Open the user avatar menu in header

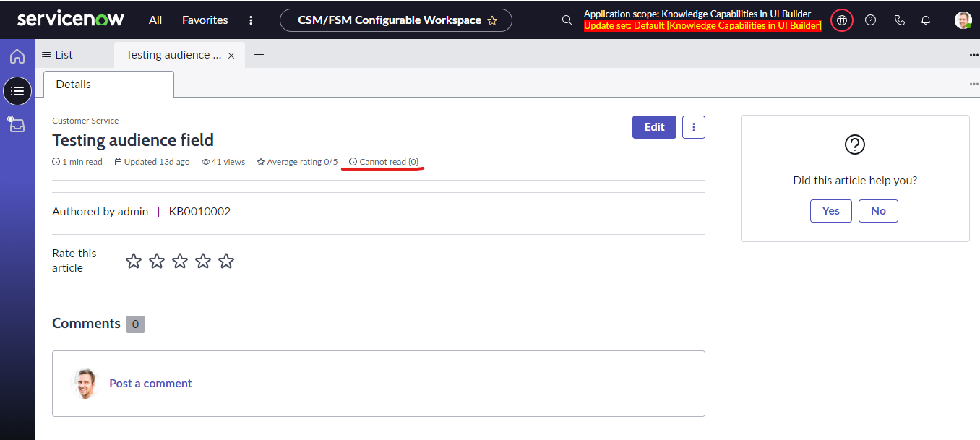tap(963, 20)
